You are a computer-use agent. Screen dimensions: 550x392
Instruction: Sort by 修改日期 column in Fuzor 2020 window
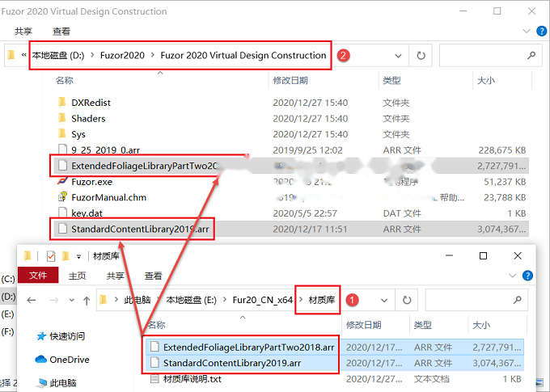point(290,80)
